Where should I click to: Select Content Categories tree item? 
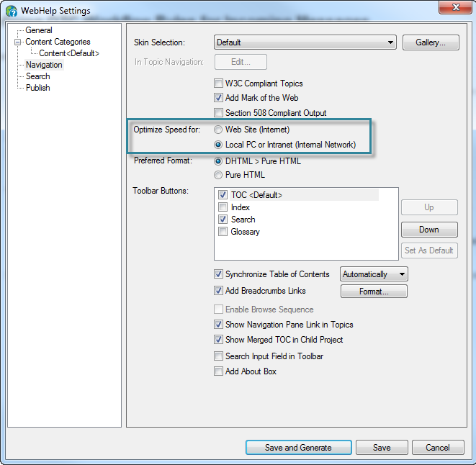(x=58, y=42)
